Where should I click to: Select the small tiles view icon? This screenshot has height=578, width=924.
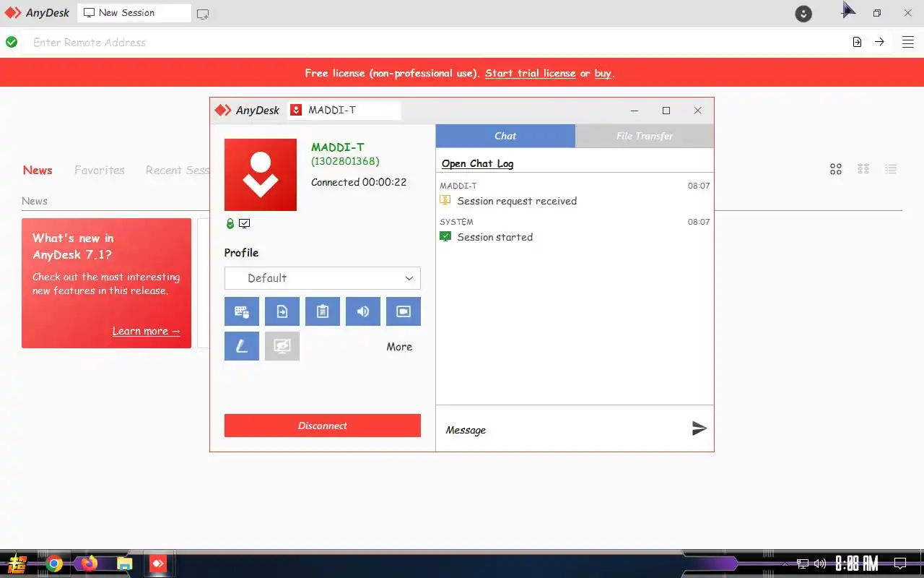click(x=863, y=169)
